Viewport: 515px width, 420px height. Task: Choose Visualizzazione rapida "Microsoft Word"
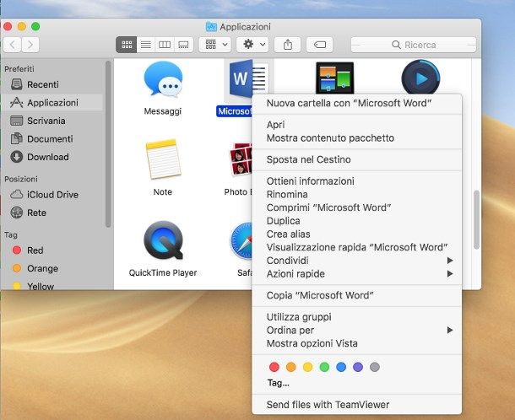356,247
